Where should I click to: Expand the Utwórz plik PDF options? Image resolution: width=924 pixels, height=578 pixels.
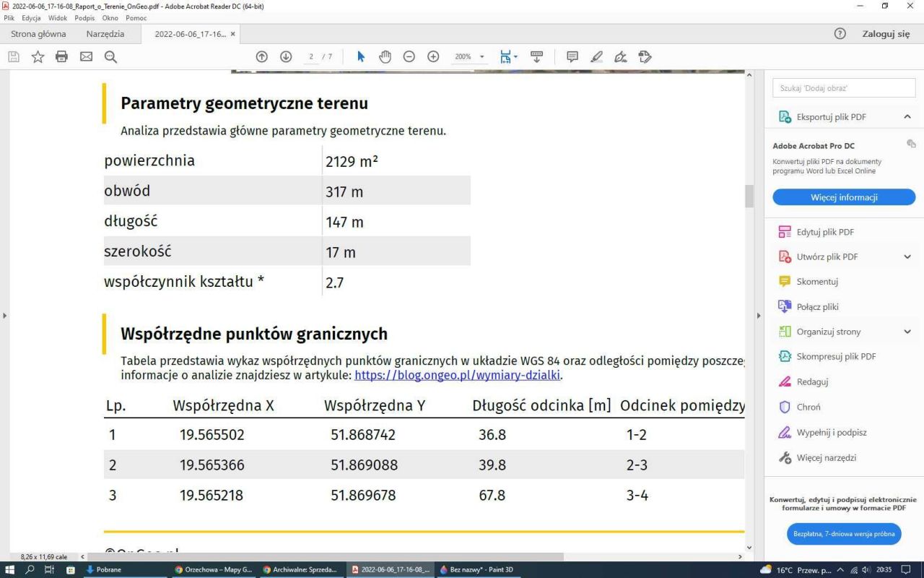pyautogui.click(x=907, y=256)
